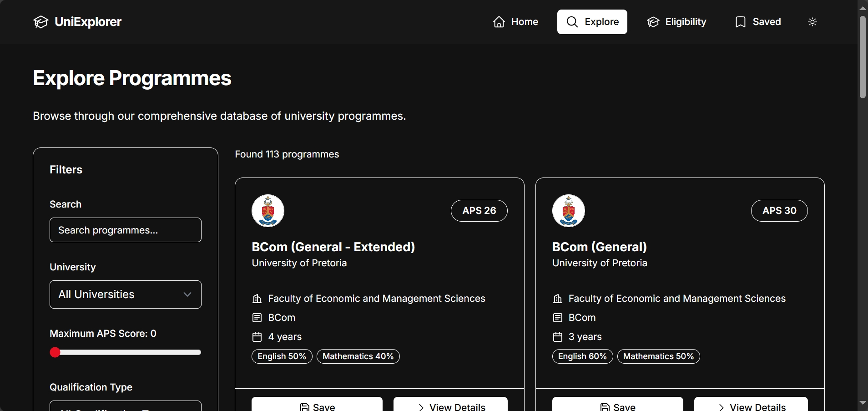This screenshot has width=868, height=411.
Task: Click the calendar icon next to 3 years
Action: 558,337
